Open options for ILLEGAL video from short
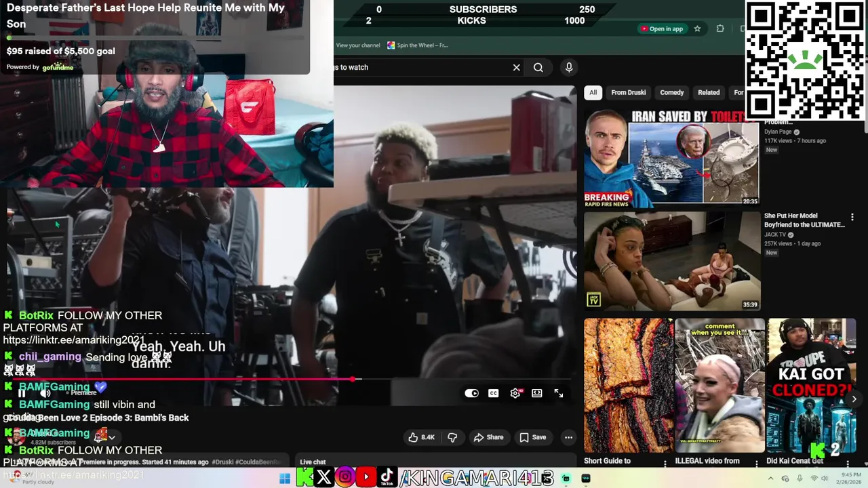The height and width of the screenshot is (488, 868). [x=757, y=463]
